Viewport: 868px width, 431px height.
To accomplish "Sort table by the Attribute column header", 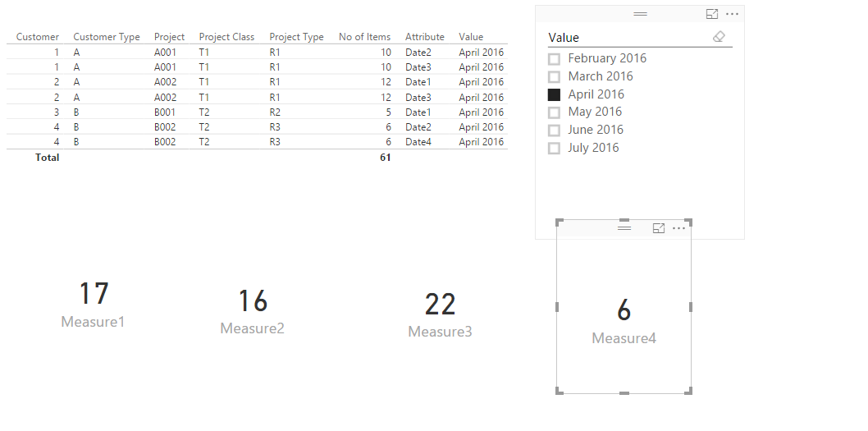I will pyautogui.click(x=425, y=37).
